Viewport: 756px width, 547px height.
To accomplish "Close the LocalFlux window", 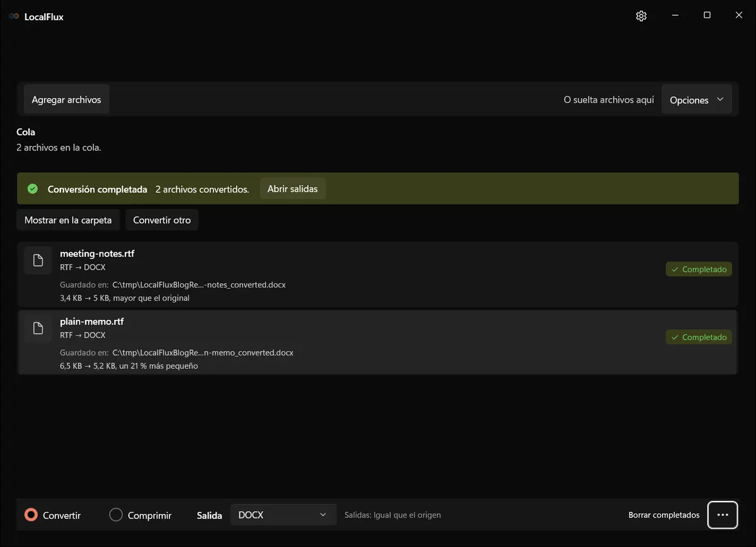I will pos(739,16).
